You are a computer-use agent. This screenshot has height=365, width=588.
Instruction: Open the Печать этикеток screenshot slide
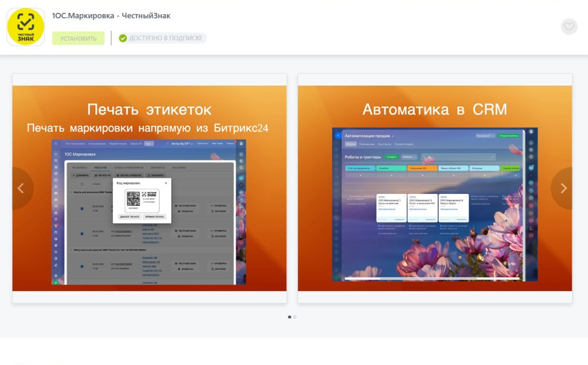tap(149, 188)
